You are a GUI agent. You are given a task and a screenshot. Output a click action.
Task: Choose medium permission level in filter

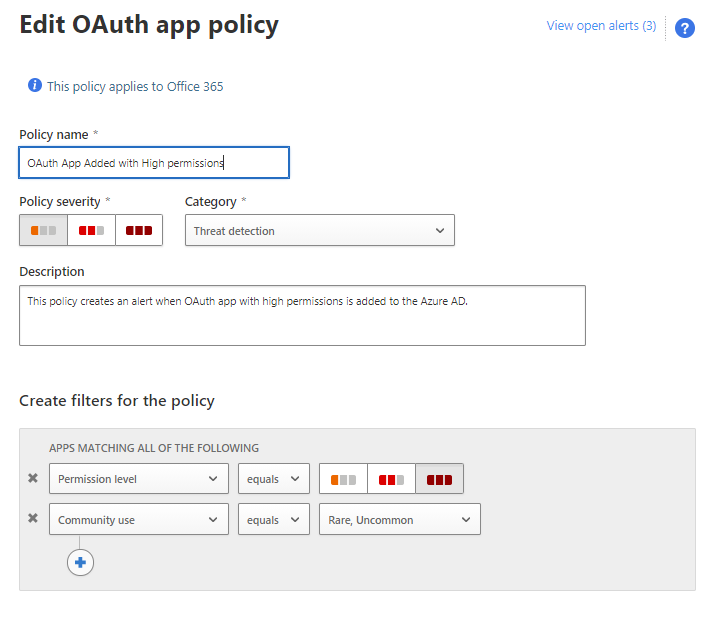pyautogui.click(x=391, y=479)
